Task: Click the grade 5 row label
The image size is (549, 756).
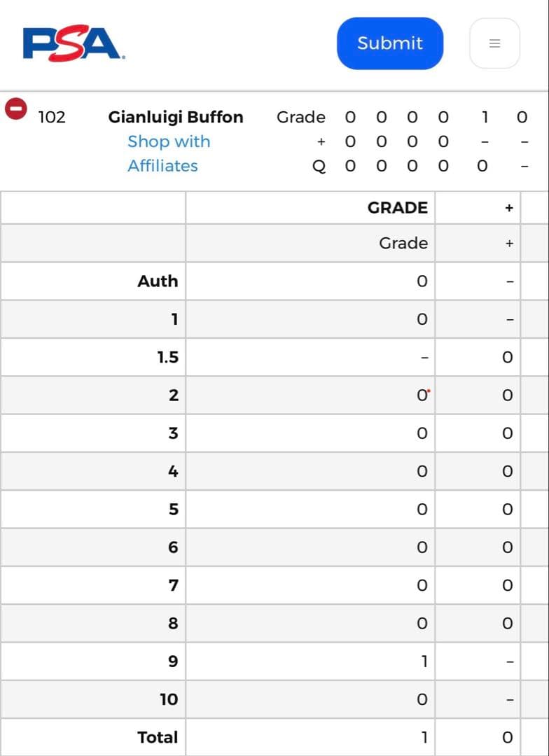Action: point(173,510)
